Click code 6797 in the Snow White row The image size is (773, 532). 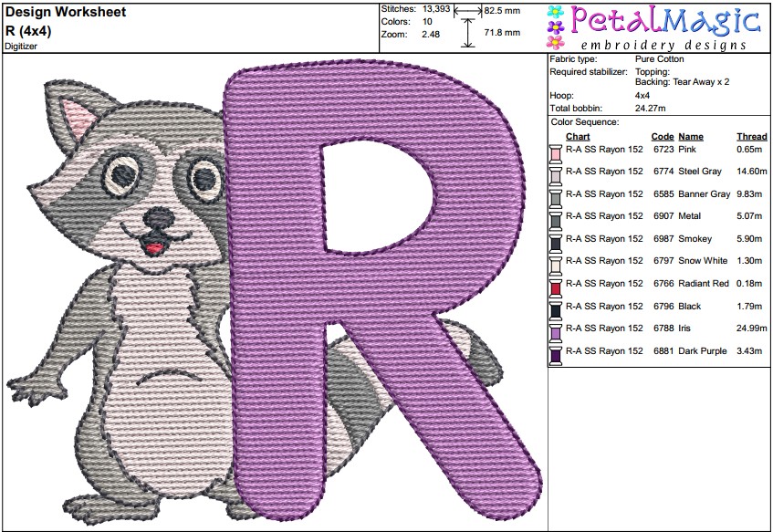click(663, 261)
